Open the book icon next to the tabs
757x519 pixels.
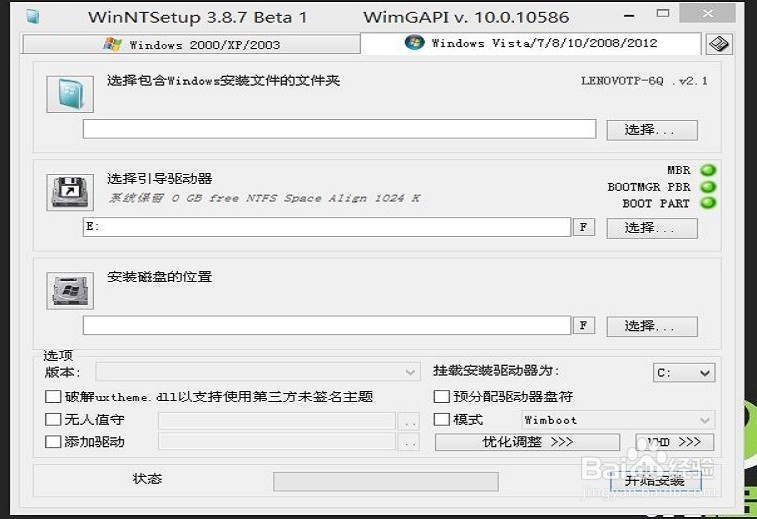(x=719, y=44)
